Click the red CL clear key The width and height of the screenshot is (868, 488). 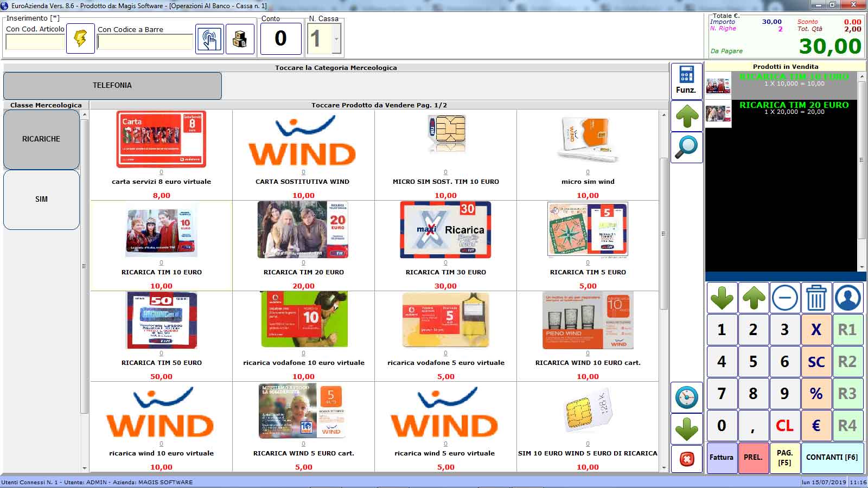(784, 426)
